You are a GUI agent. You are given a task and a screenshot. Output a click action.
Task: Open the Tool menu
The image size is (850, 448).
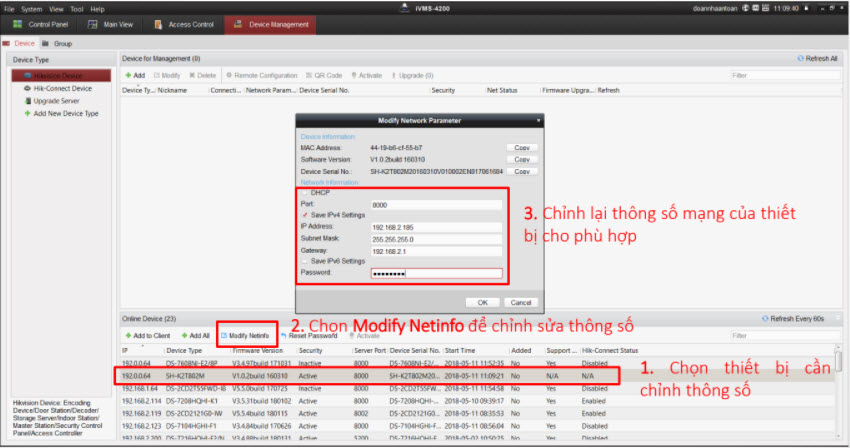[76, 8]
